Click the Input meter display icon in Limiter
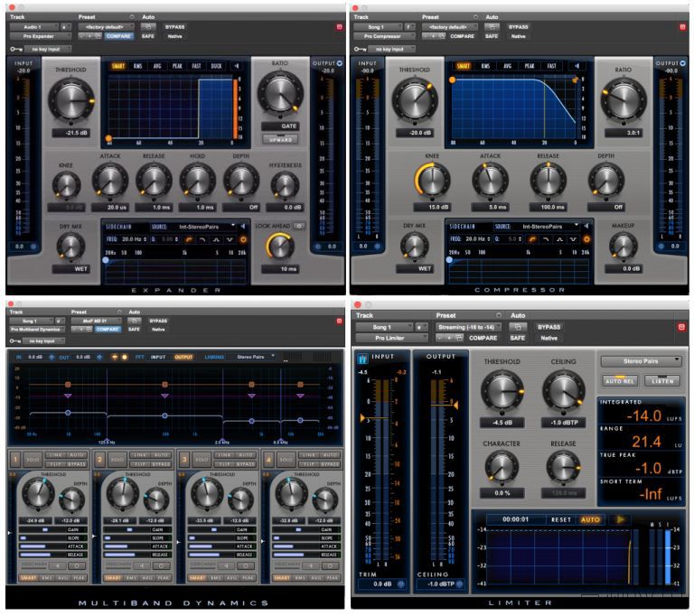Viewport: 694px width, 616px height. 362,358
